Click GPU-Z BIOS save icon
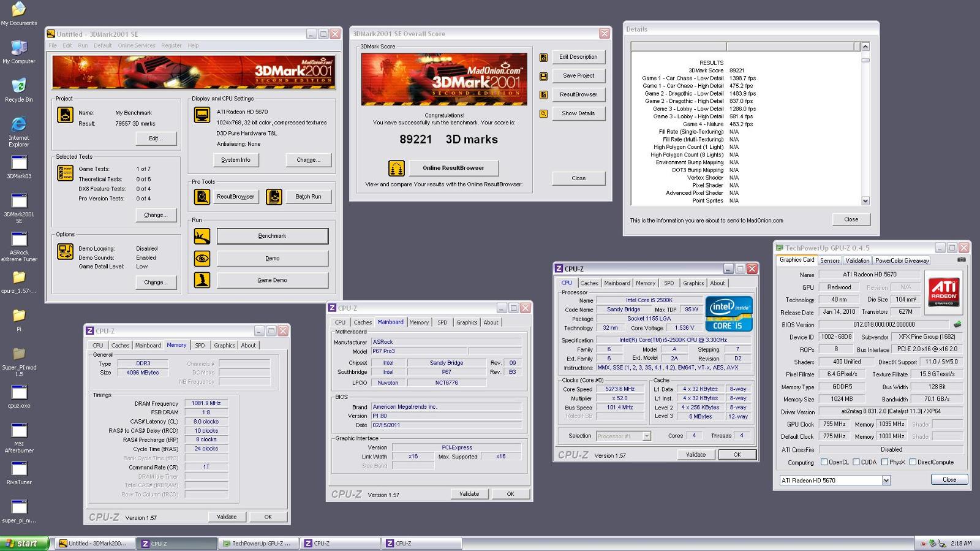 point(957,324)
